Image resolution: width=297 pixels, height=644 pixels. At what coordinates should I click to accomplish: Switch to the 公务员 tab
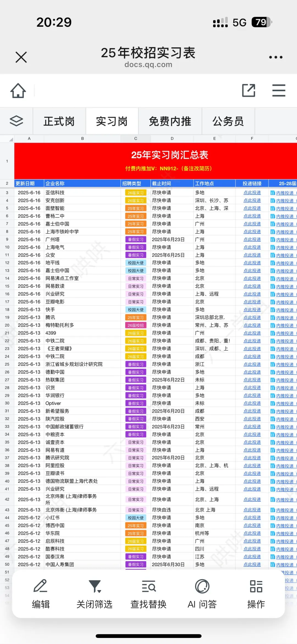click(228, 121)
